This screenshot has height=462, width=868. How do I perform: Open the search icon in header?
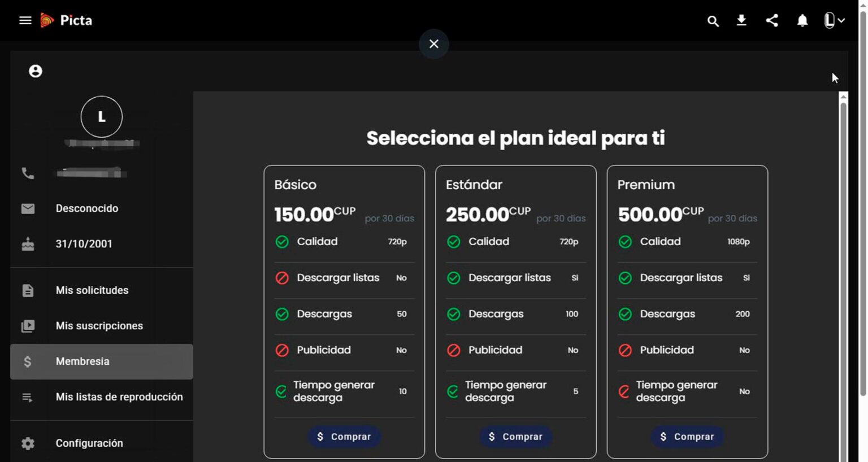713,21
